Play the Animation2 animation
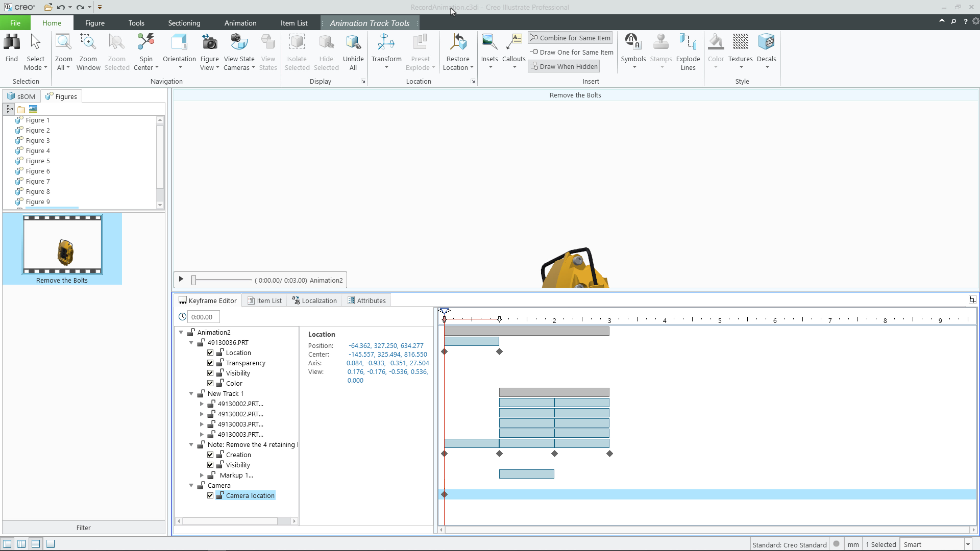Viewport: 980px width, 551px height. 181,279
